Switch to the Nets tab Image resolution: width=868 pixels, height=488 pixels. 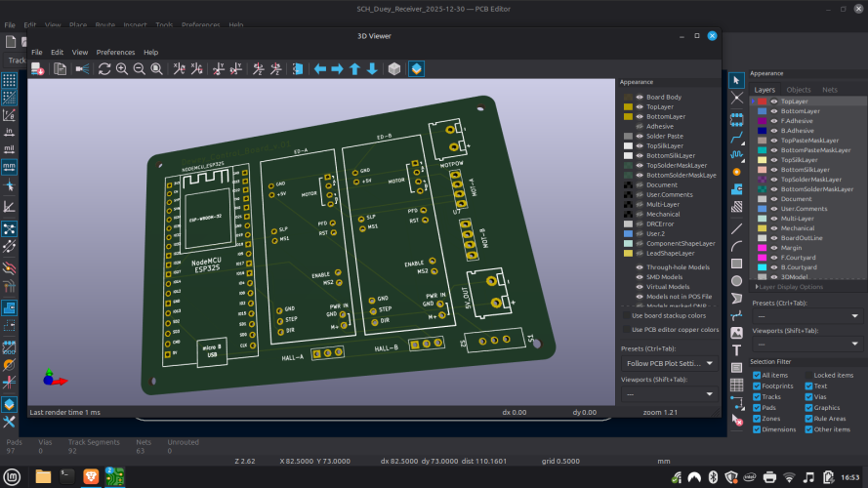pos(830,89)
